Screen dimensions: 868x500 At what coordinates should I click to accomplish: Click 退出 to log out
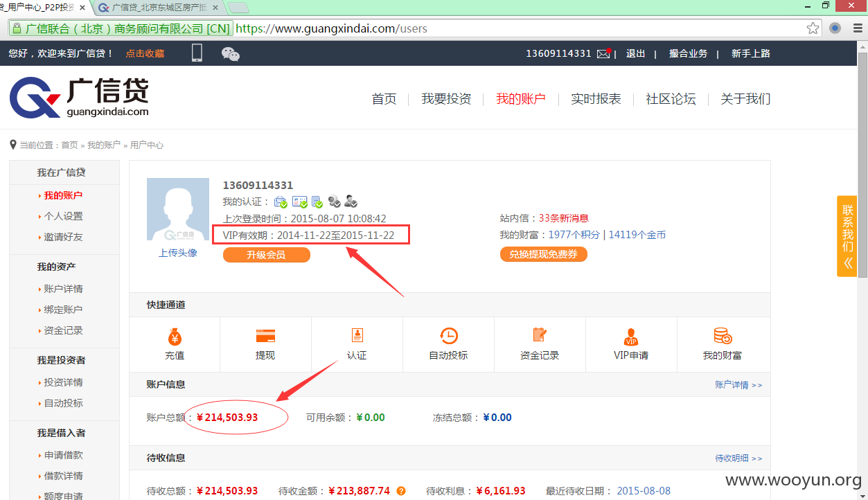point(636,53)
